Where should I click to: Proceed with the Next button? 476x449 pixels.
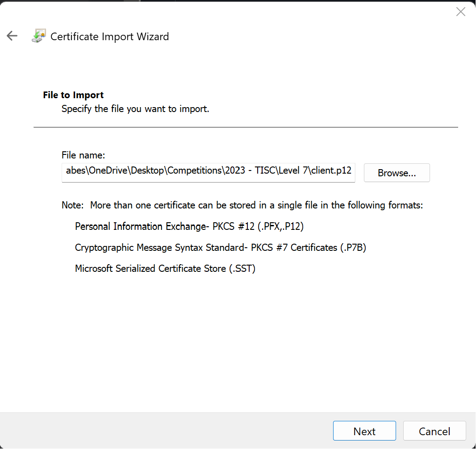[x=364, y=431]
